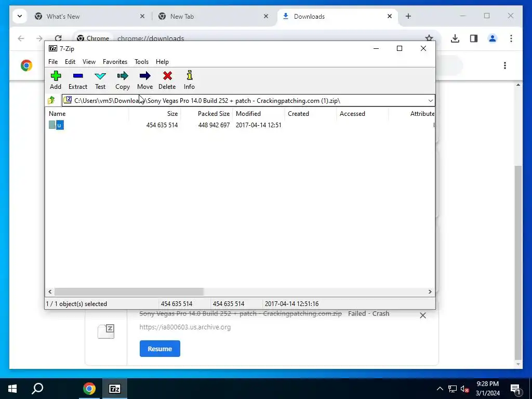The height and width of the screenshot is (399, 532).
Task: Open the View menu
Action: [x=89, y=62]
